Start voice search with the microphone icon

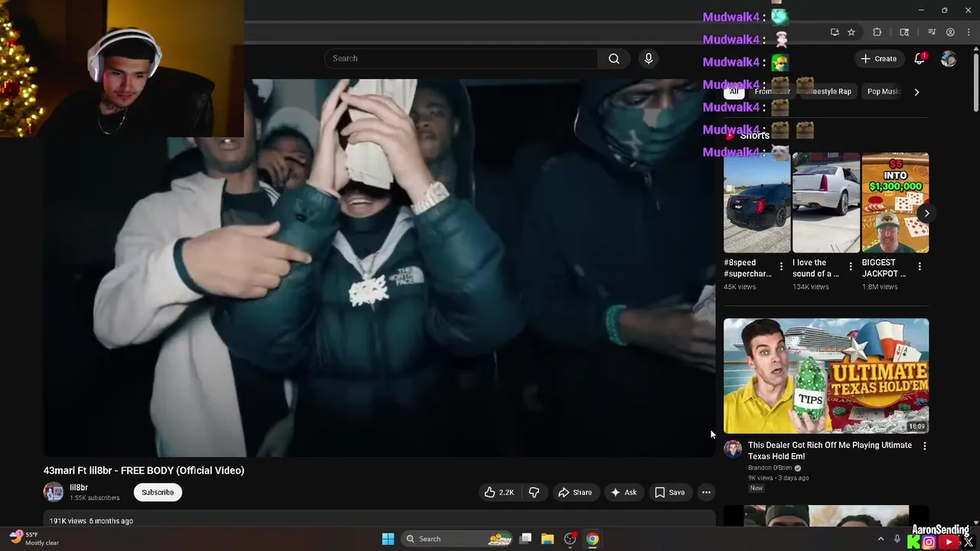(648, 58)
